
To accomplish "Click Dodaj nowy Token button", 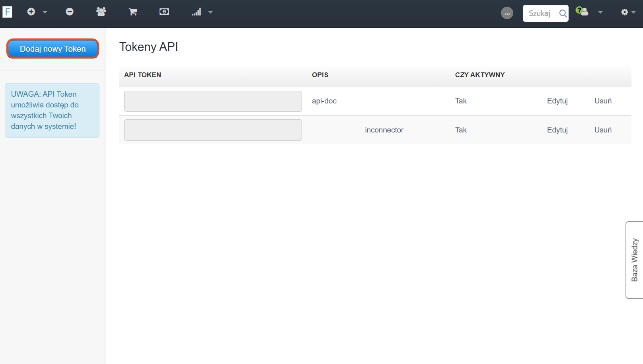I will 53,49.
